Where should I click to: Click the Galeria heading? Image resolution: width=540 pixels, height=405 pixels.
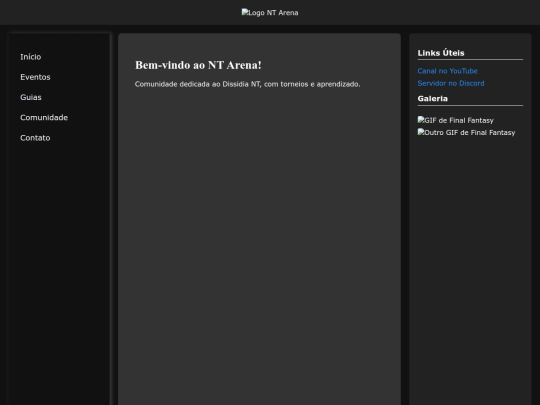pos(433,98)
